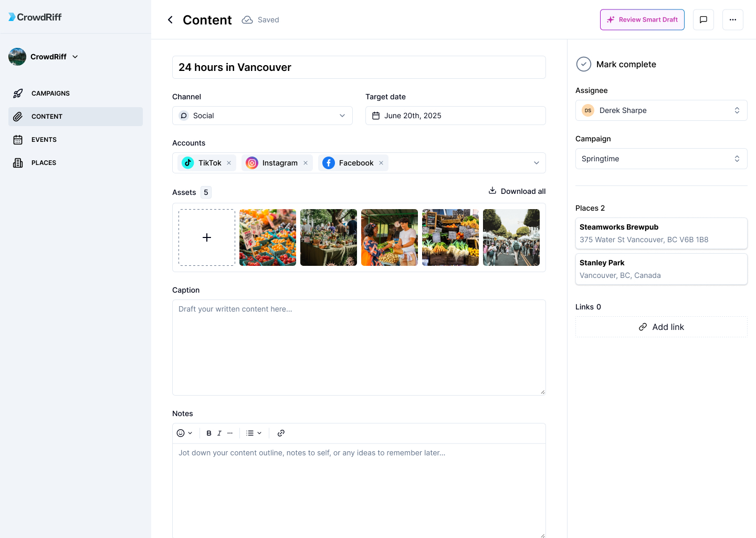The image size is (756, 538).
Task: Click the CrowdRiff logo icon
Action: click(11, 16)
